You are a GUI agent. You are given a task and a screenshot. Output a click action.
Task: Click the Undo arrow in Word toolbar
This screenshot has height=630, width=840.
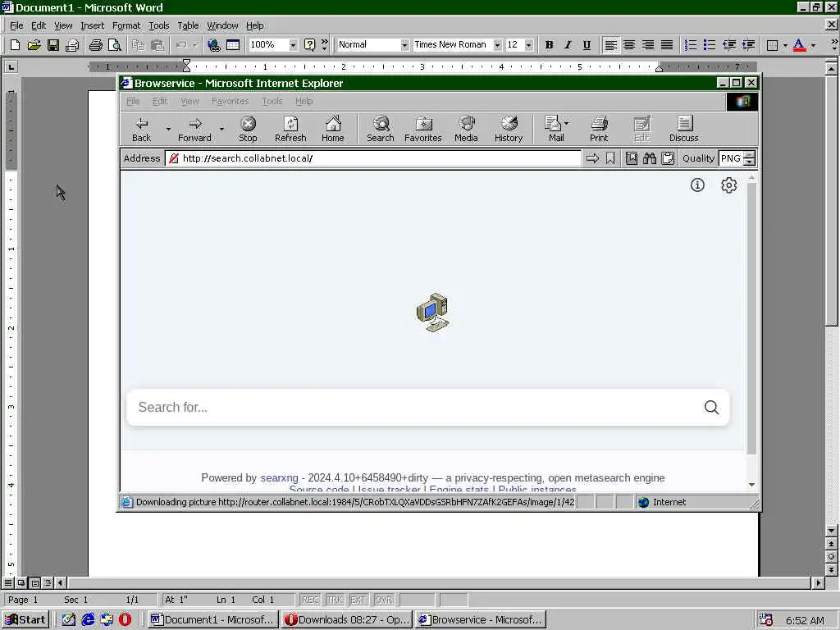coord(181,45)
